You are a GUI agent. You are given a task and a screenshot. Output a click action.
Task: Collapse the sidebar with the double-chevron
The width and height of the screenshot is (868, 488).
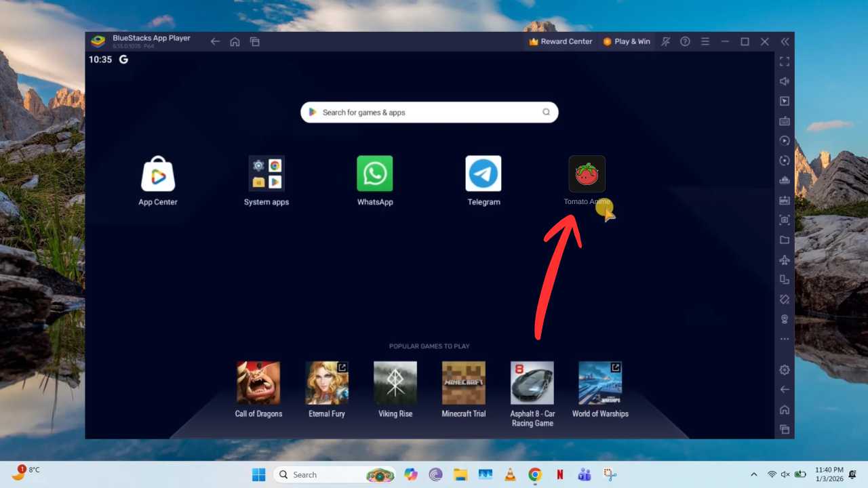click(785, 41)
